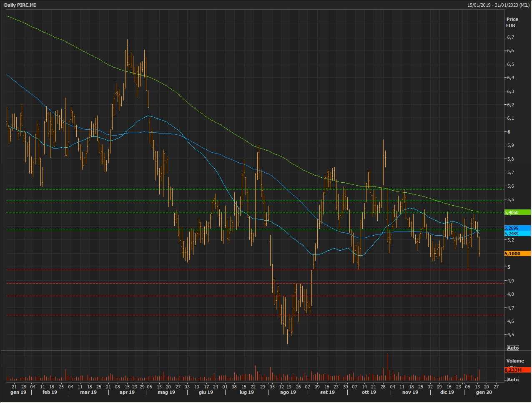The image size is (532, 403).
Task: Click the Auto button on the price axis
Action: (513, 348)
